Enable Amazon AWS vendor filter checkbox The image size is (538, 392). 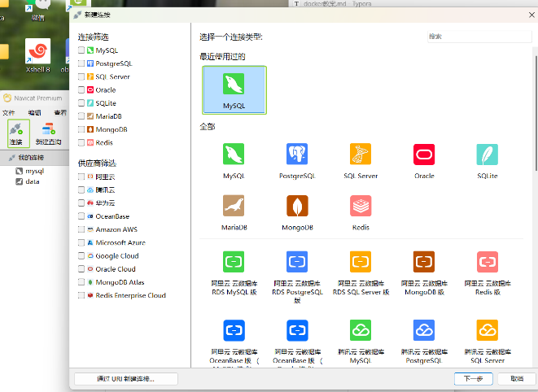(x=81, y=229)
